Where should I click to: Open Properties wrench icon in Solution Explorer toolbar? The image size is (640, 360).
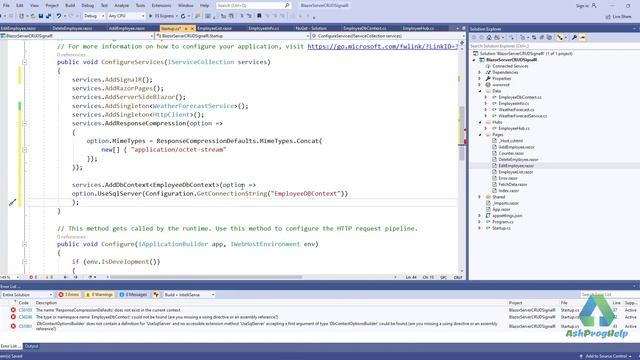(x=574, y=38)
